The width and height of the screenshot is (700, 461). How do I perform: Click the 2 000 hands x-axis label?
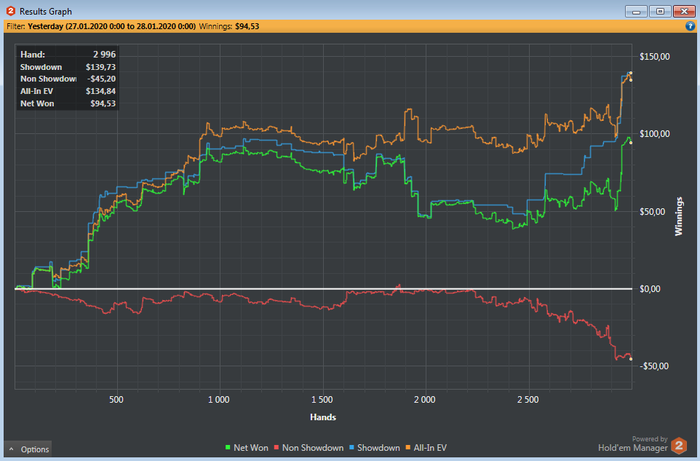425,399
